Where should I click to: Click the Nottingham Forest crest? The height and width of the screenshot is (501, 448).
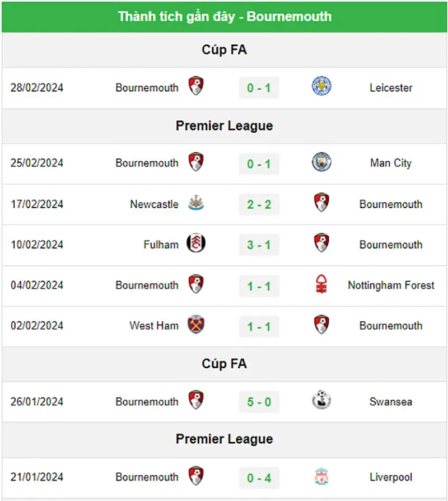(x=321, y=284)
